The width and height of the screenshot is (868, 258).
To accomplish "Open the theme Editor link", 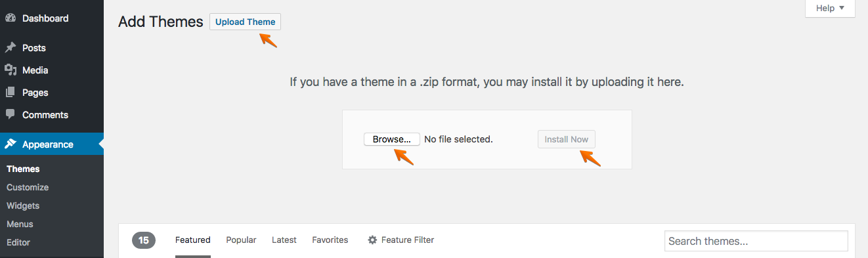I will coord(18,242).
